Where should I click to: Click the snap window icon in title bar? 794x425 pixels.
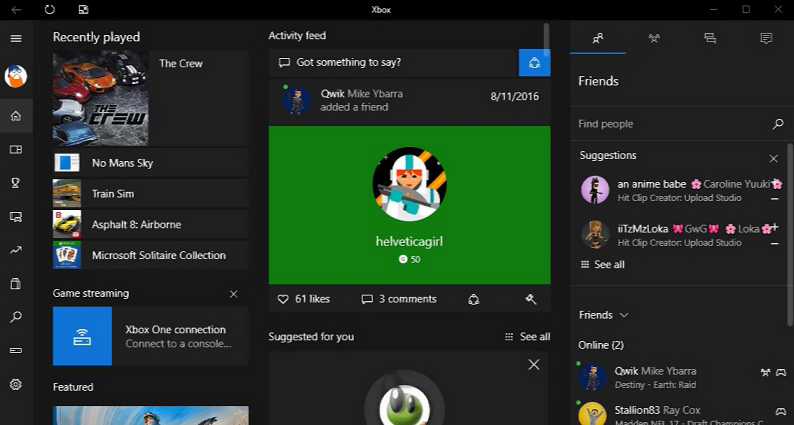click(84, 10)
